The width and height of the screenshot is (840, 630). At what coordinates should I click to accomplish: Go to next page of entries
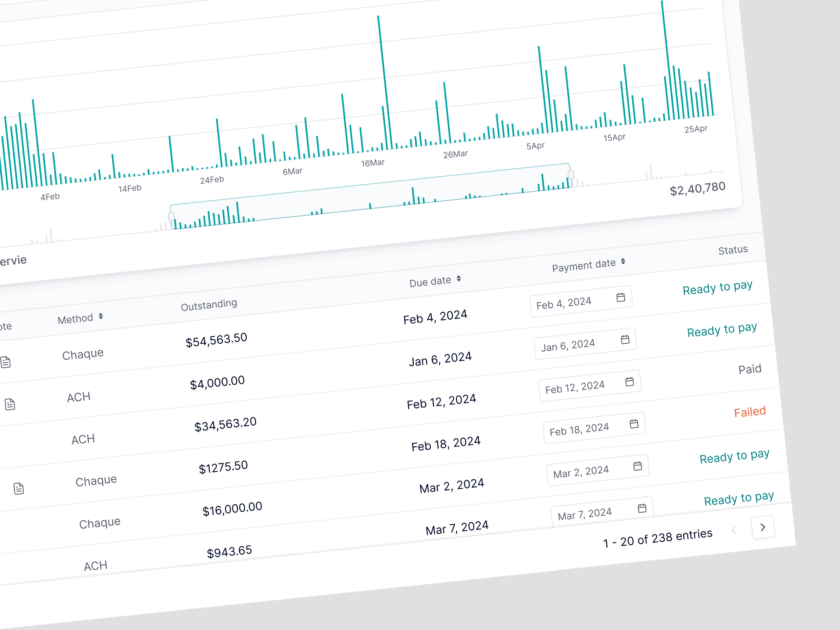(763, 527)
